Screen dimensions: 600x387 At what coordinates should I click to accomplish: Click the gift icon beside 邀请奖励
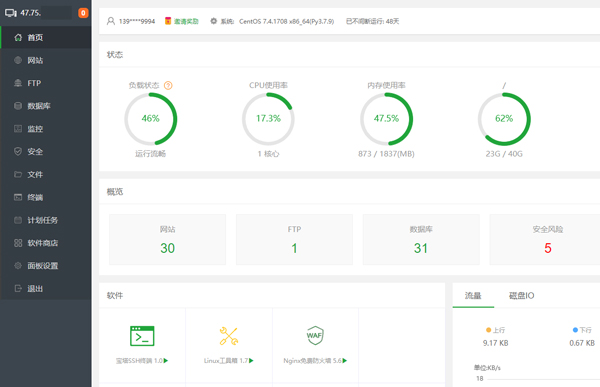pos(168,21)
